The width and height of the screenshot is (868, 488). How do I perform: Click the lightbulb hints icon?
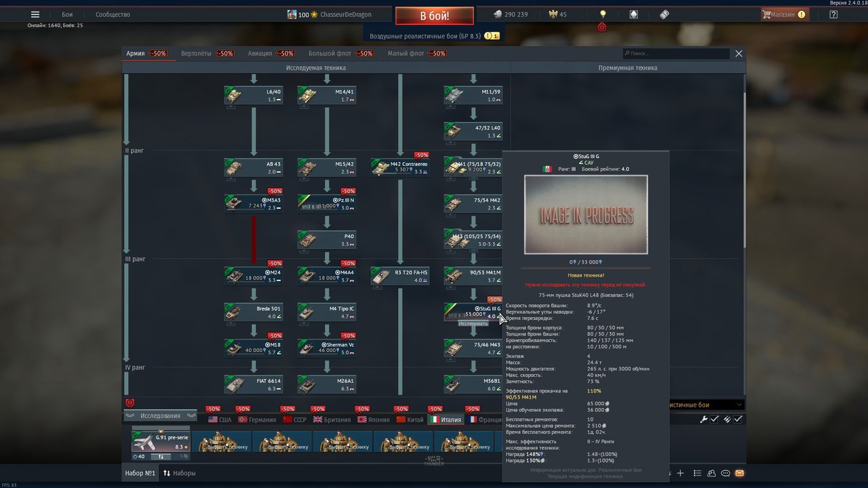(x=602, y=14)
